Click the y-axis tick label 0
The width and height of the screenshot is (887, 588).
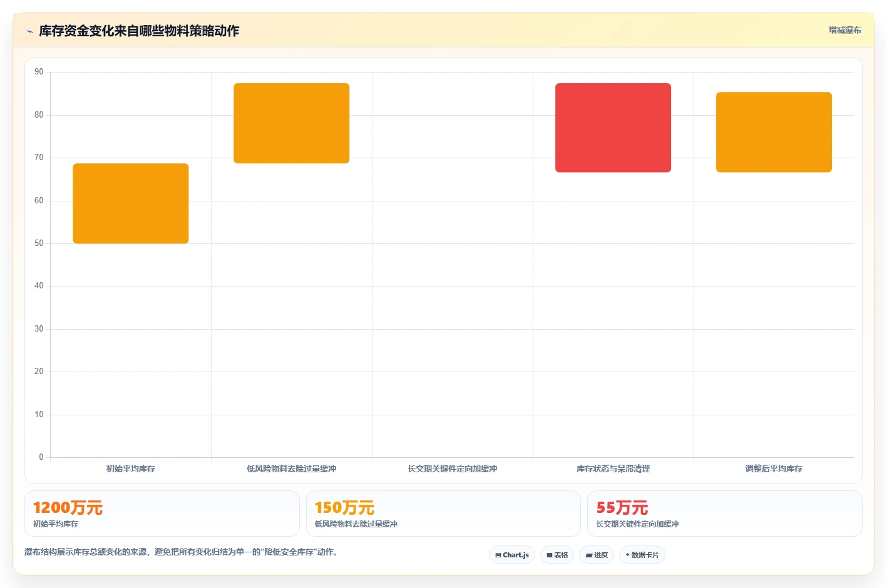(41, 457)
